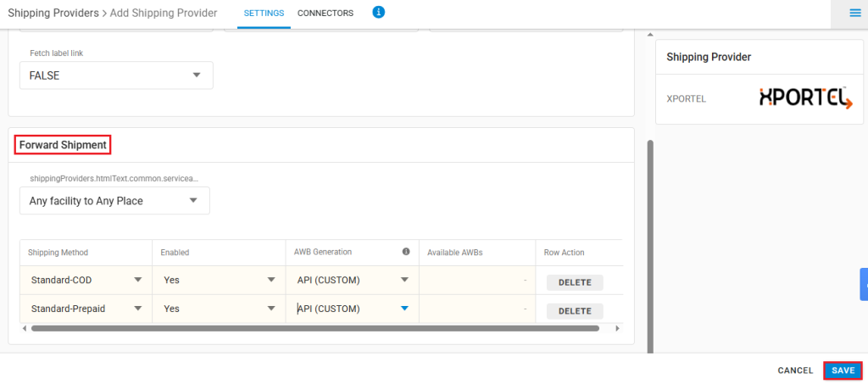Click the AWB Generation info icon
The height and width of the screenshot is (384, 868).
[406, 252]
